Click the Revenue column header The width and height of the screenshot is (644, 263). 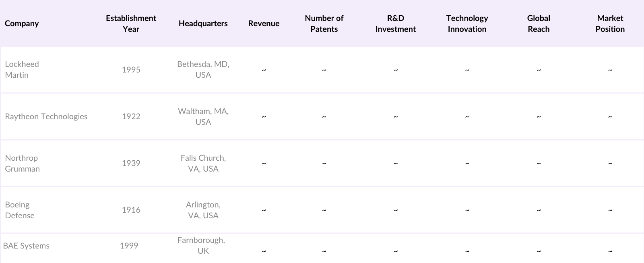pos(264,23)
